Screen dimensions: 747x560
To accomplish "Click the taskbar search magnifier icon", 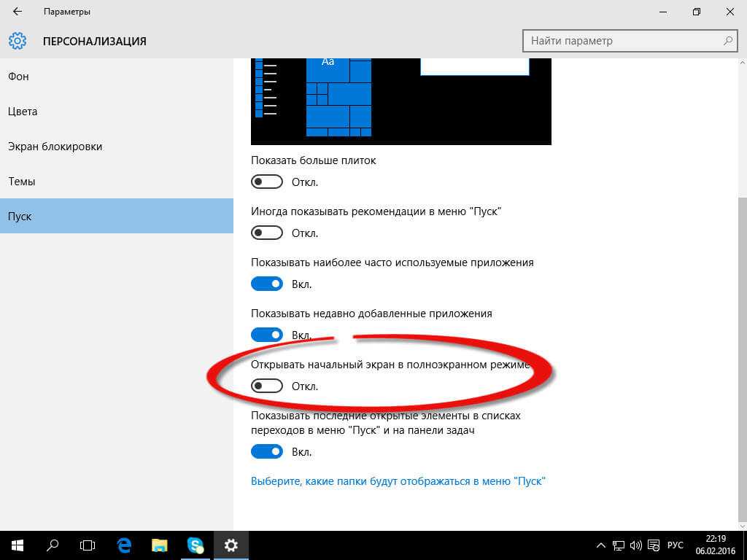I will tap(53, 545).
